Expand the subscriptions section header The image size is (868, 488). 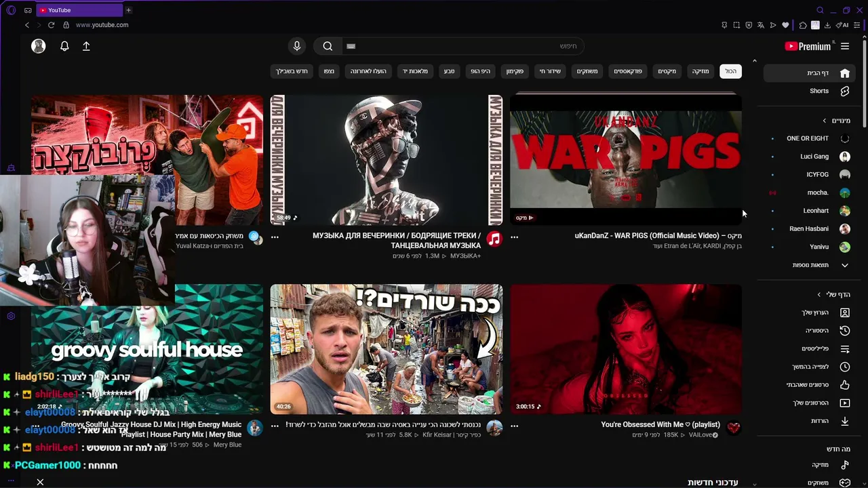point(835,121)
